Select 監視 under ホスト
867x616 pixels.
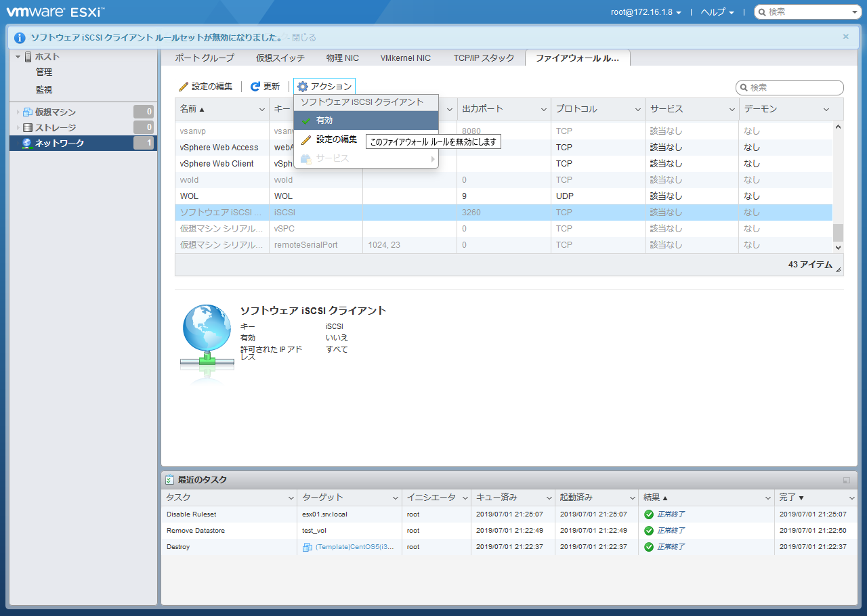point(44,89)
